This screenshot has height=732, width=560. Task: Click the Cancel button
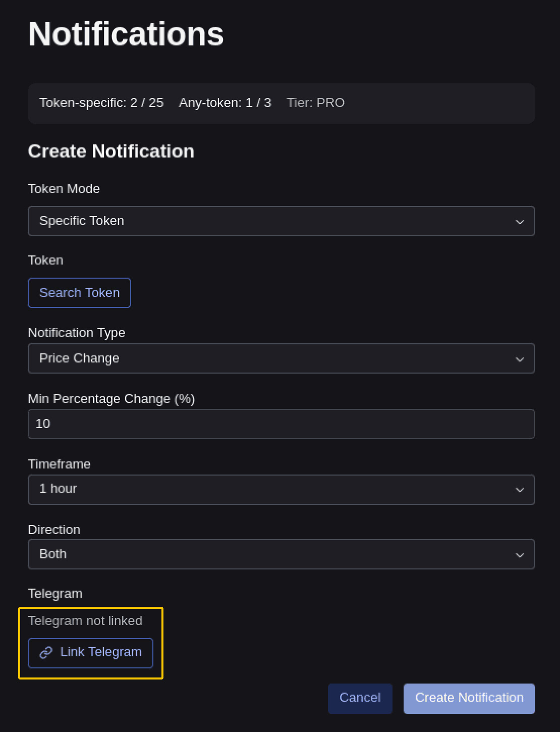tap(360, 698)
